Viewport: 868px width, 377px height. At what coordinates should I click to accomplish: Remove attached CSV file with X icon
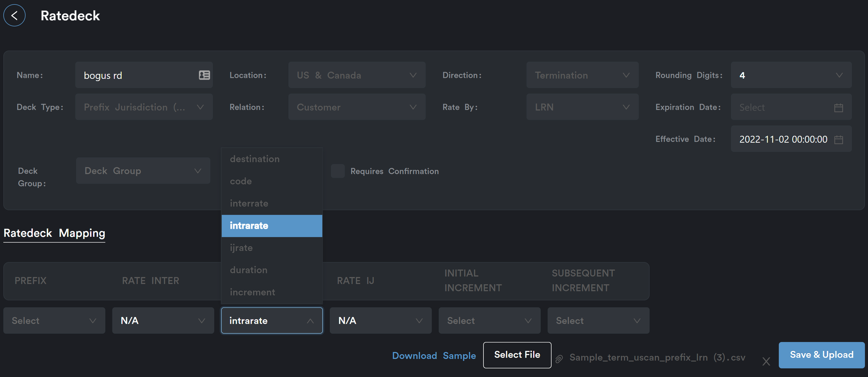point(766,361)
